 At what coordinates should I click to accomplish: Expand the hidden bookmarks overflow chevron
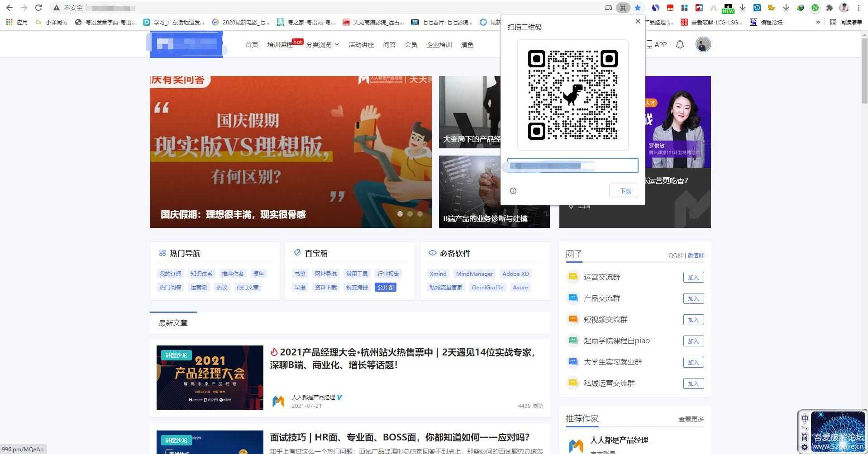coord(818,22)
